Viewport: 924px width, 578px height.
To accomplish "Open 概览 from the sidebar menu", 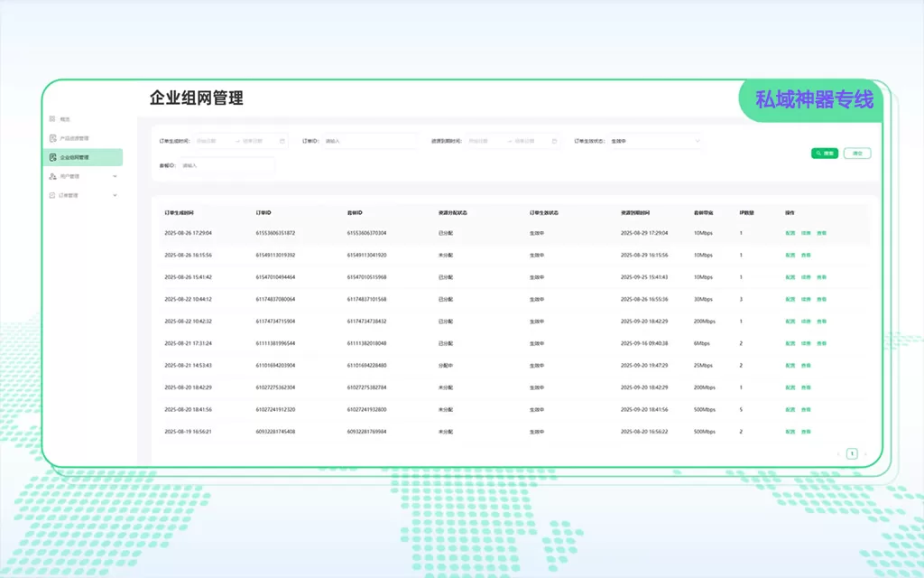I will (x=65, y=119).
